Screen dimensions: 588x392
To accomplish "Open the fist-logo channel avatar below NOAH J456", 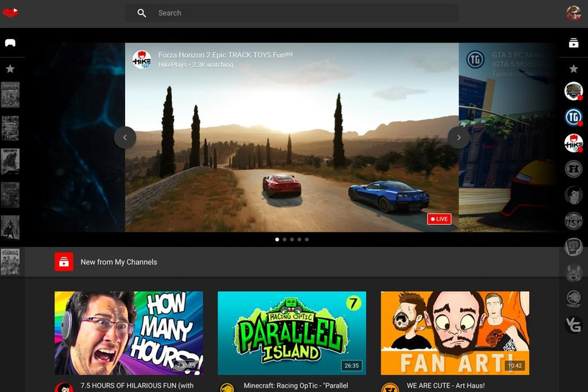I will [x=573, y=247].
